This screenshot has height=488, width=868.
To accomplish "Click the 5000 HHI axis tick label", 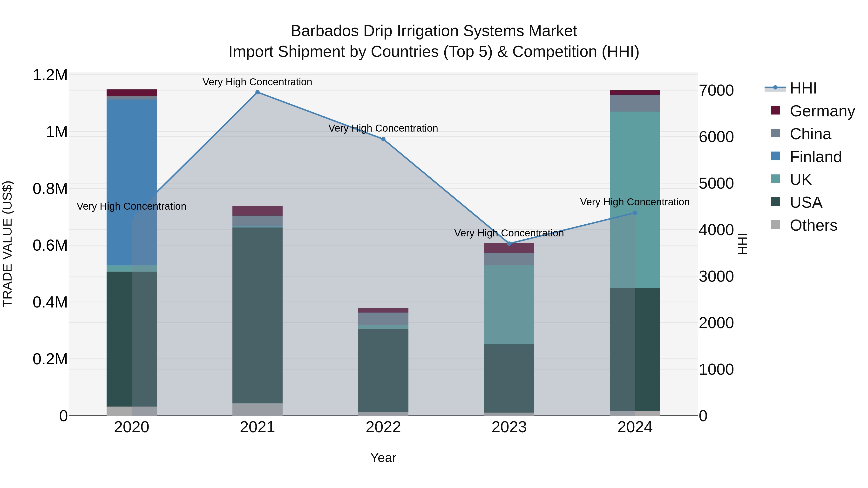I will pos(716,184).
